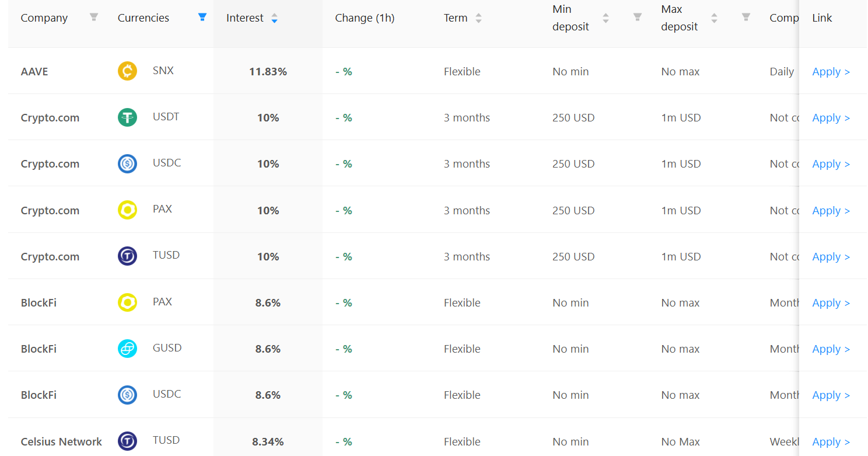Click the GUSD currency label
Image resolution: width=868 pixels, height=456 pixels.
click(167, 348)
